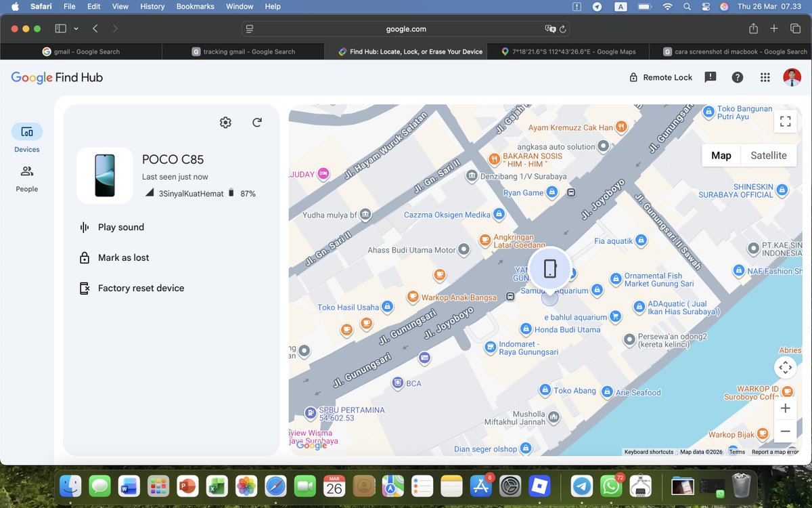Open the Google account avatar
812x508 pixels.
pos(792,77)
